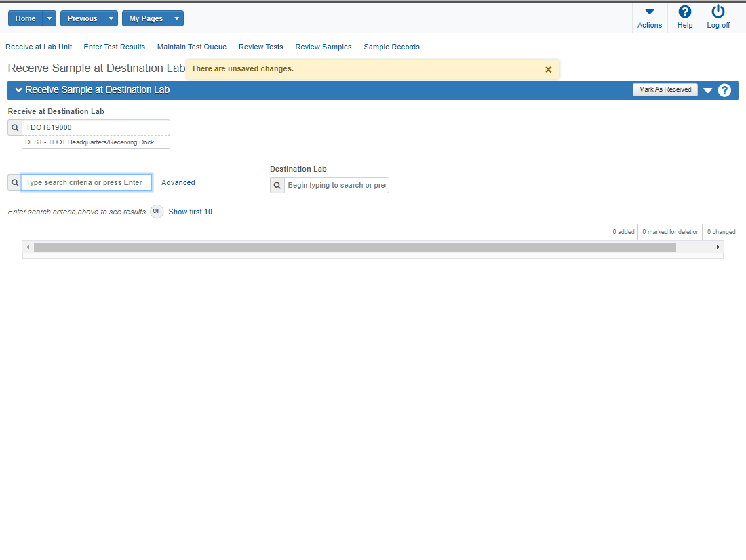Open Review Tests page
This screenshot has height=560, width=746.
[260, 47]
